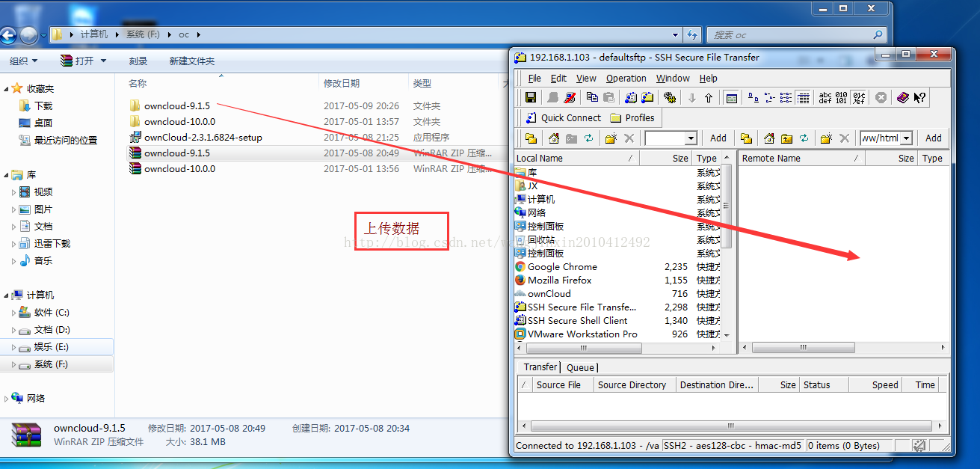This screenshot has width=980, height=469.
Task: Sort by the Remote Name column header
Action: click(801, 158)
